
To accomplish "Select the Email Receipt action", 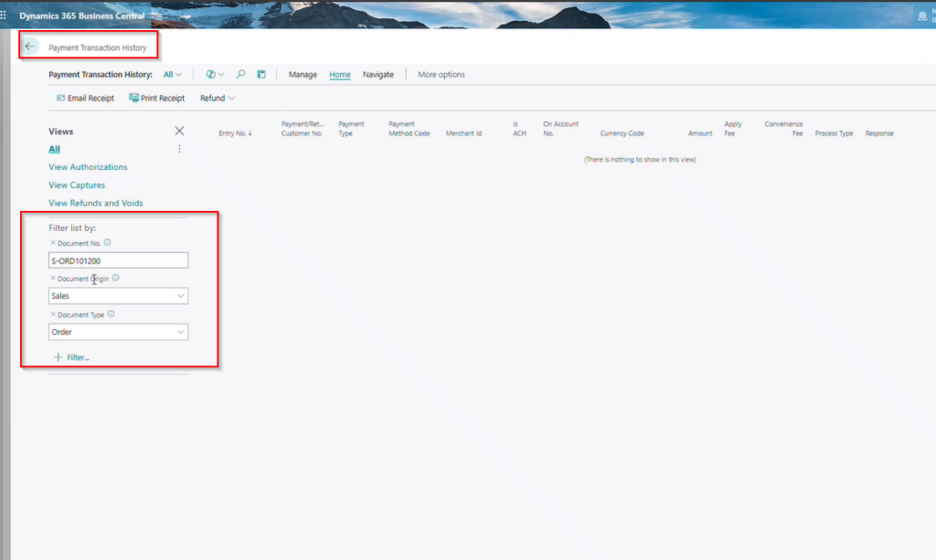I will click(84, 98).
